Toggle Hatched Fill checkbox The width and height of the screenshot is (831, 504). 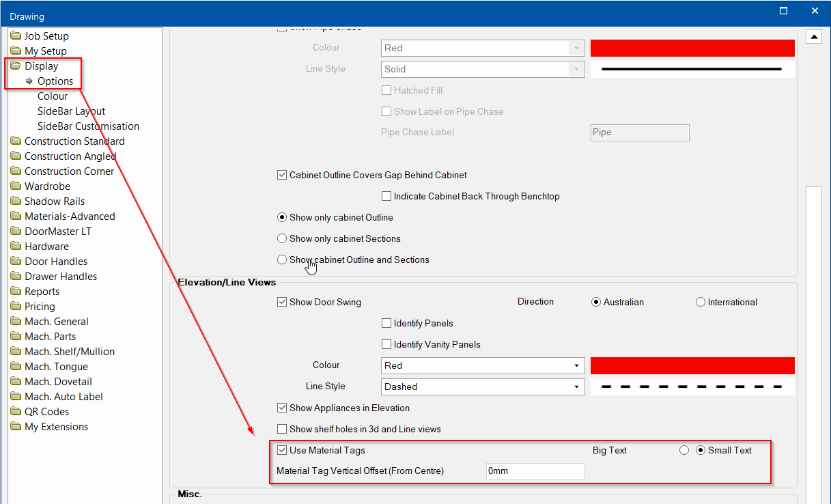[386, 90]
